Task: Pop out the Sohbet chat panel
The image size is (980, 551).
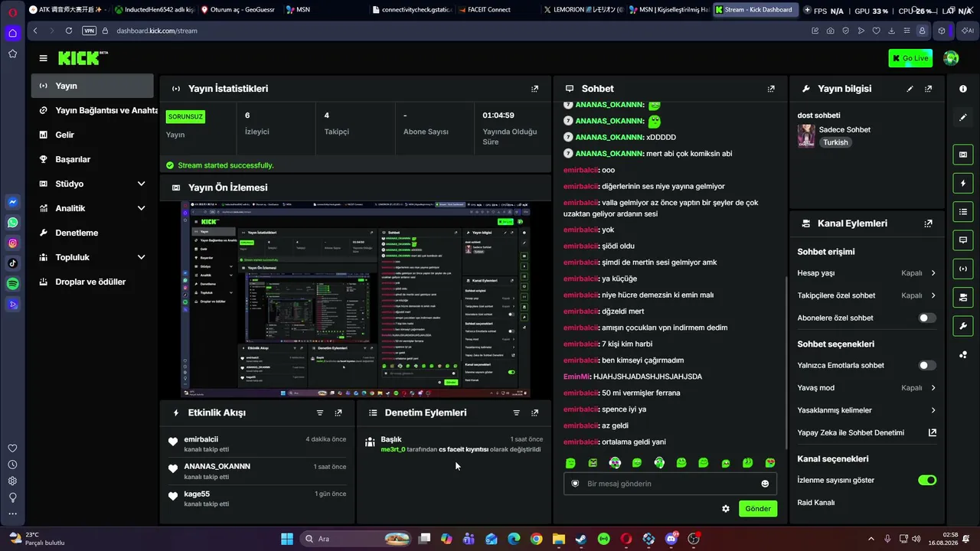Action: coord(771,89)
